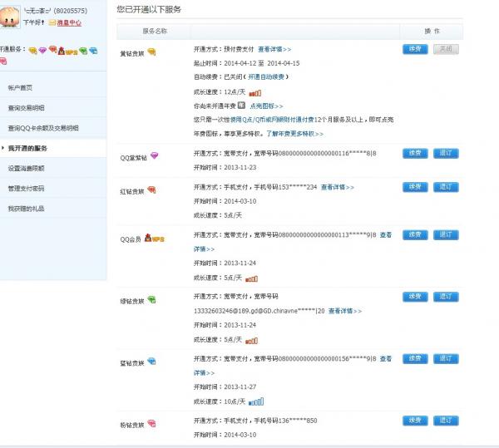Viewport: 499px width, 448px height.
Task: Open 查询QQ卡余额及交易明细 in the sidebar
Action: pyautogui.click(x=43, y=128)
